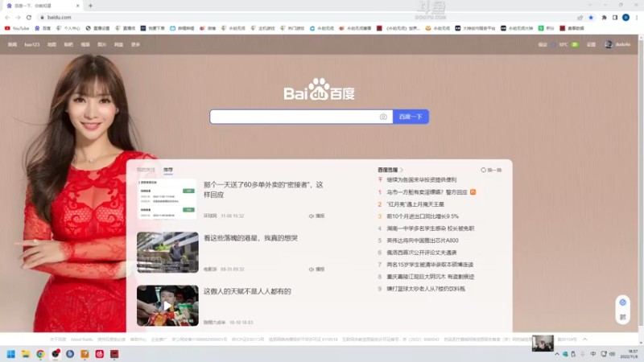This screenshot has height=362, width=644.
Task: Open the 设置 settings menu in header
Action: [x=591, y=44]
